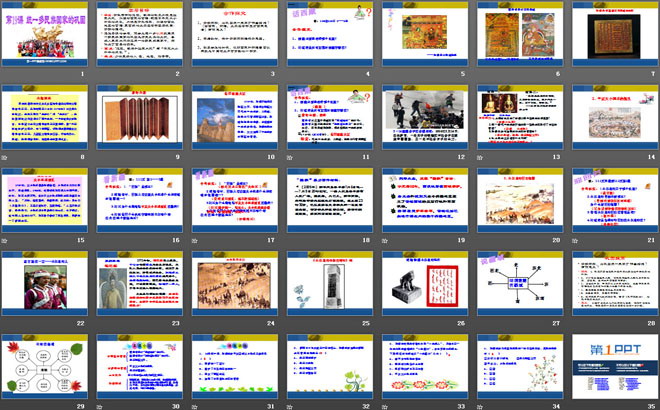Click the animation star icon under slide 32
Viewport: 660px width, 410px height.
click(290, 407)
